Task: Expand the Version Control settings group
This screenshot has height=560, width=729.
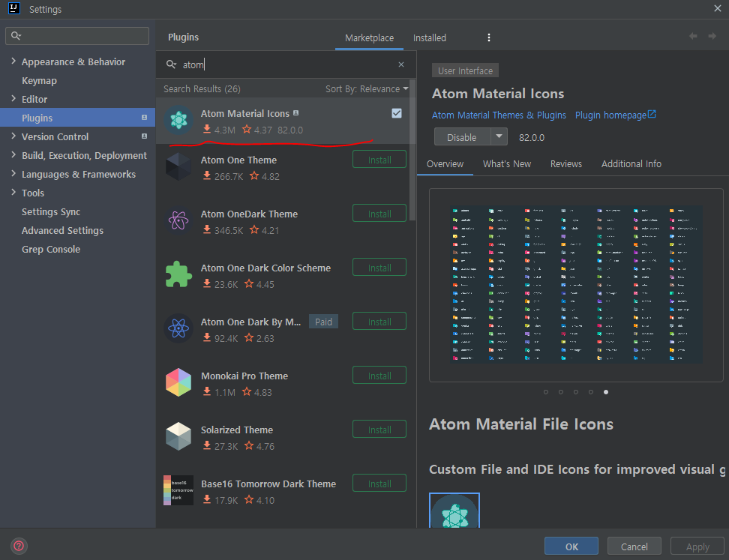Action: [x=13, y=136]
